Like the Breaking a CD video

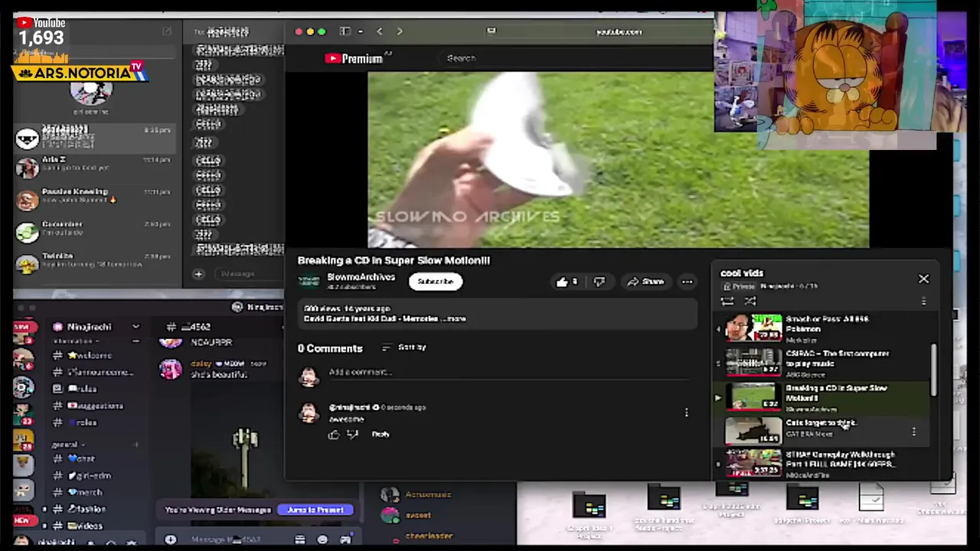pyautogui.click(x=567, y=282)
